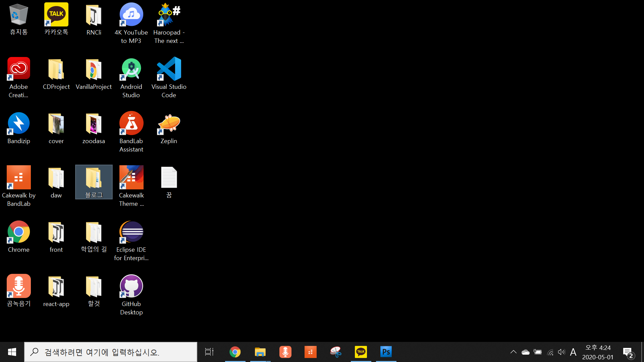Click the taskbar search input field
The width and height of the screenshot is (644, 362).
(111, 352)
